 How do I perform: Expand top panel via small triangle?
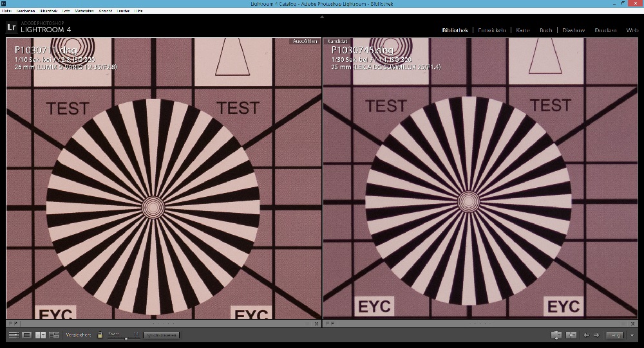pyautogui.click(x=322, y=17)
